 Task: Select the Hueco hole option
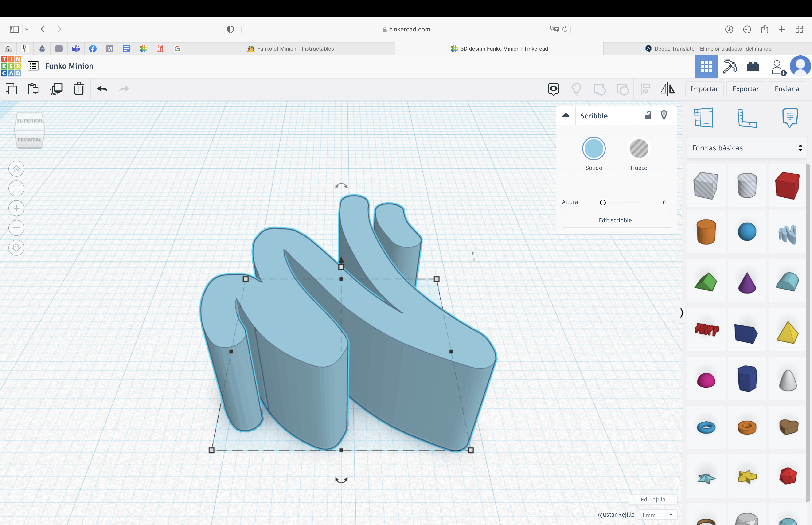[639, 149]
